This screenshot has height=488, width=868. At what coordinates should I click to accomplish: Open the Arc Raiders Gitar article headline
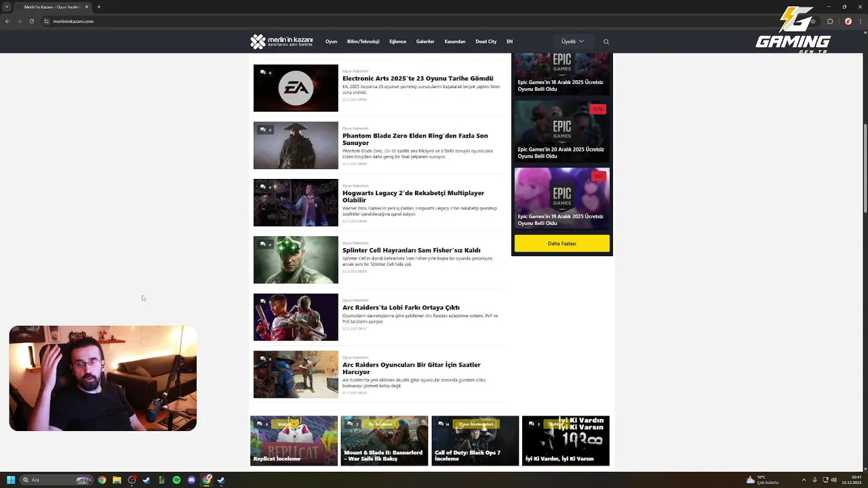411,368
